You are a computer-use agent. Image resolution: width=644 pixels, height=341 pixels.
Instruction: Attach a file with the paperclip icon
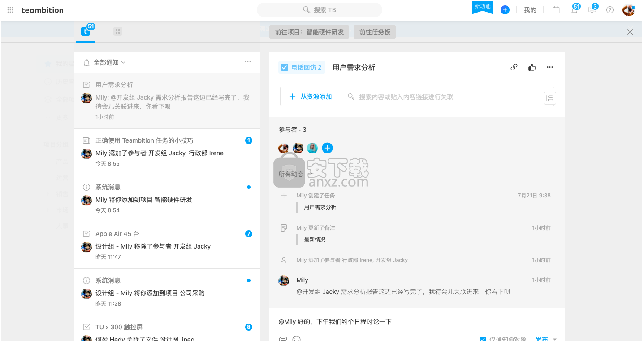click(283, 338)
